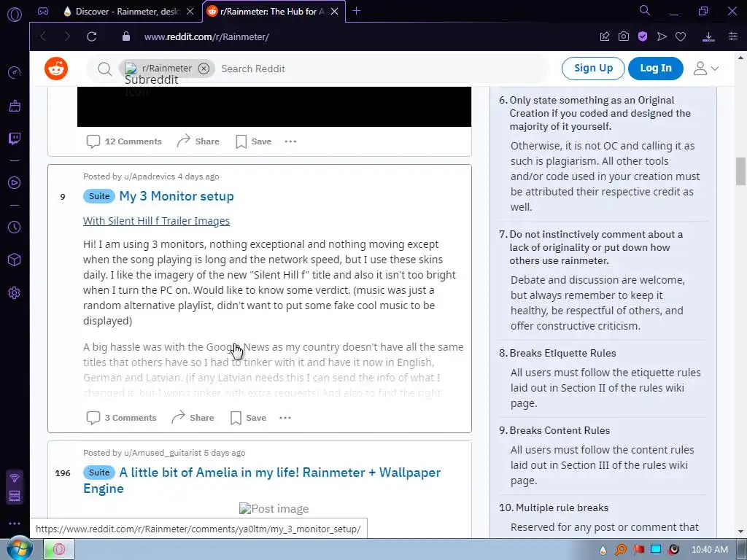Viewport: 747px width, 560px height.
Task: Click the Post image placeholder thumbnail
Action: tap(274, 508)
